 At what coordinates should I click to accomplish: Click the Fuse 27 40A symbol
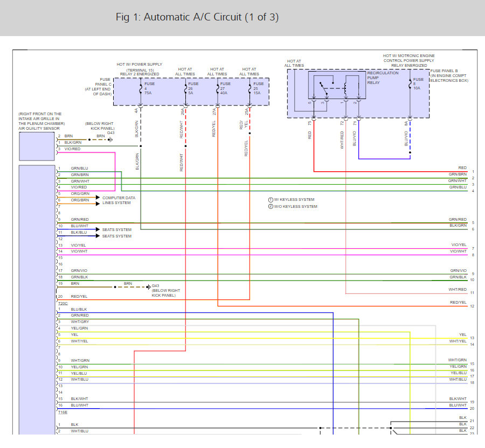click(x=218, y=88)
